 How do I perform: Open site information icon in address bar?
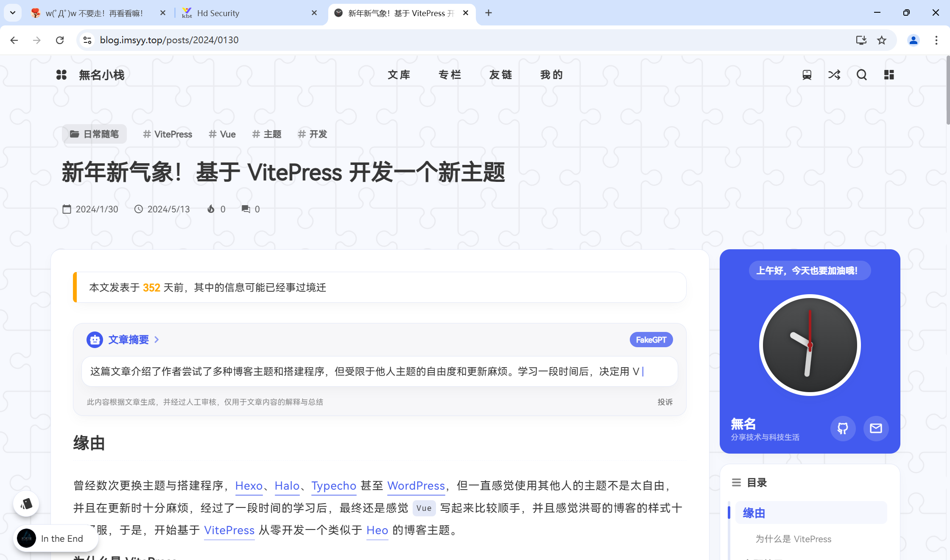coord(87,40)
